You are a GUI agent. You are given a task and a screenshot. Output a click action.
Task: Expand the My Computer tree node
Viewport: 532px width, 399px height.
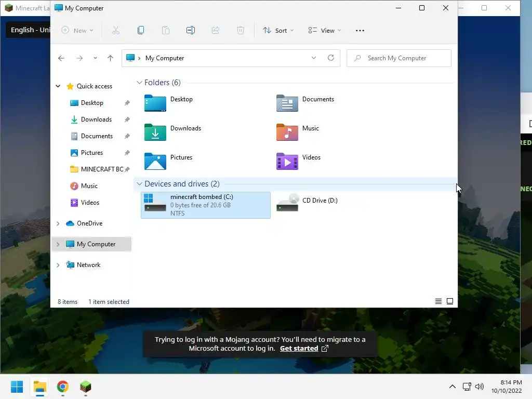point(58,244)
